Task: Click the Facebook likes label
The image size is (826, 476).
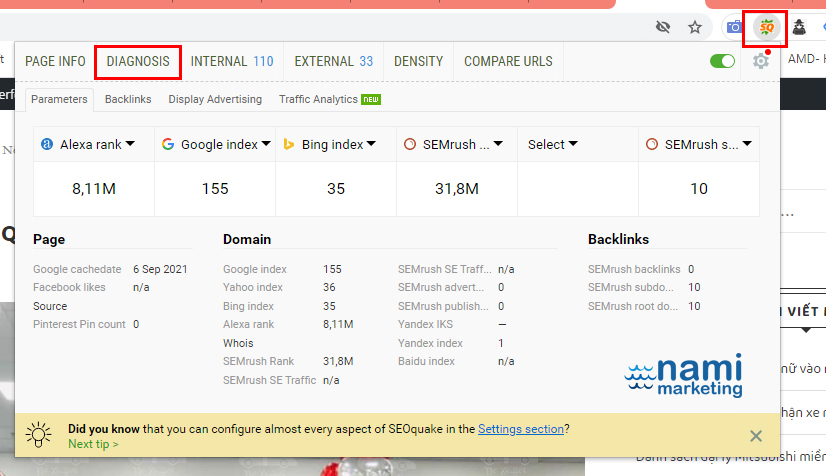Action: [69, 287]
